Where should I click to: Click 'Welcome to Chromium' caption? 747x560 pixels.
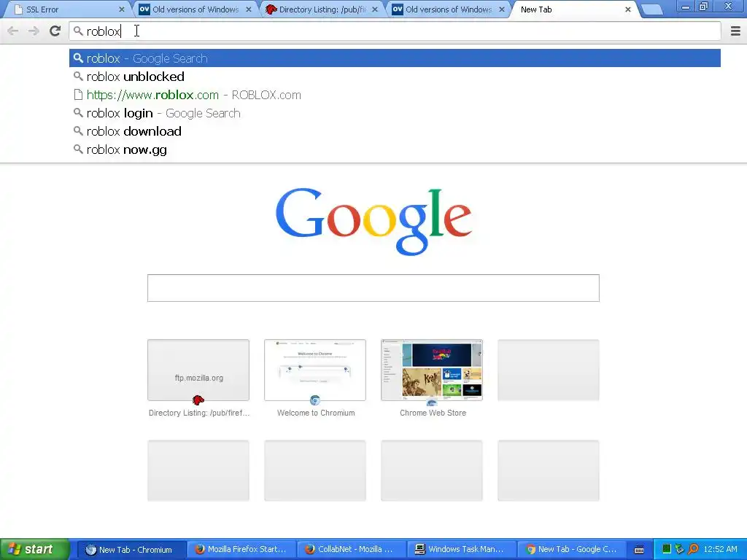(316, 413)
